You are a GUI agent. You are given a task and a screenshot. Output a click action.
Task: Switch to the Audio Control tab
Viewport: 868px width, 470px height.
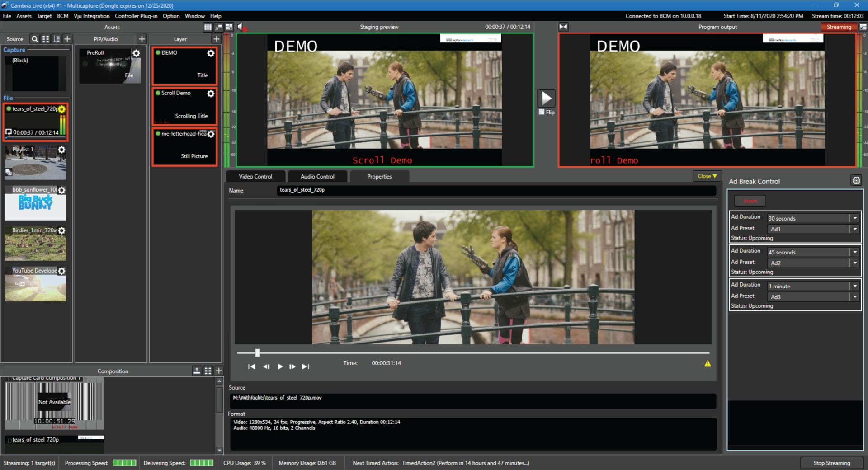pos(317,177)
